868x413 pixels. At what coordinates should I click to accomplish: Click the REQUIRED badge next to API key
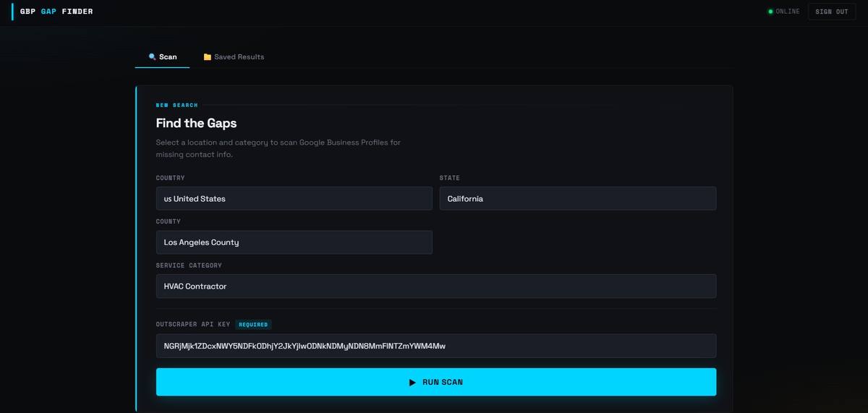(x=253, y=325)
